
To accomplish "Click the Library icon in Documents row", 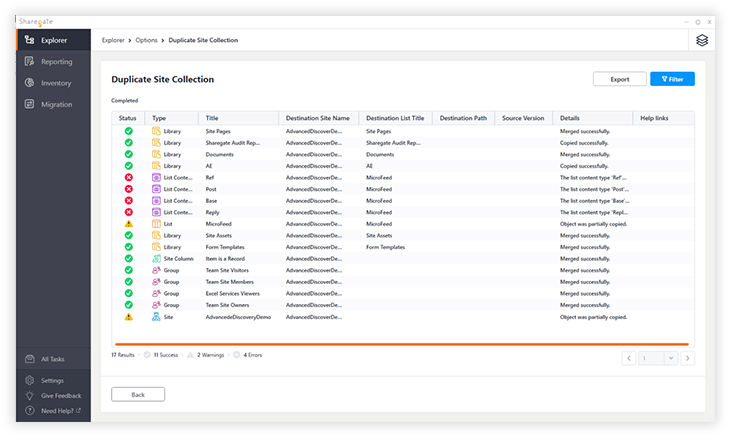I will [x=156, y=154].
